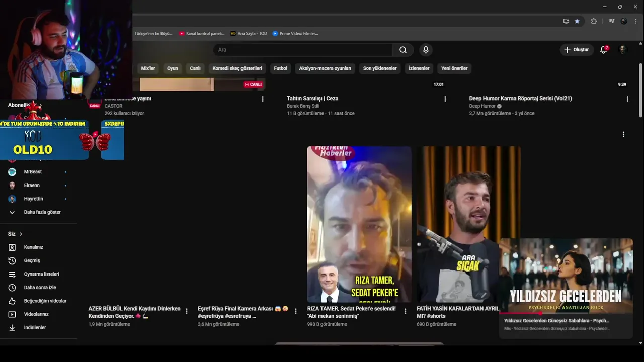Select Canlı filter chip
The image size is (644, 362).
(195, 68)
